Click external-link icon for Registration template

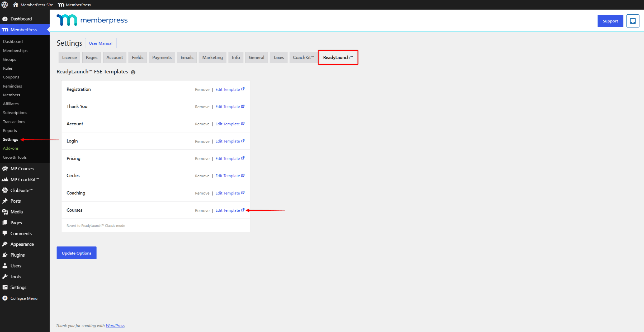(243, 89)
